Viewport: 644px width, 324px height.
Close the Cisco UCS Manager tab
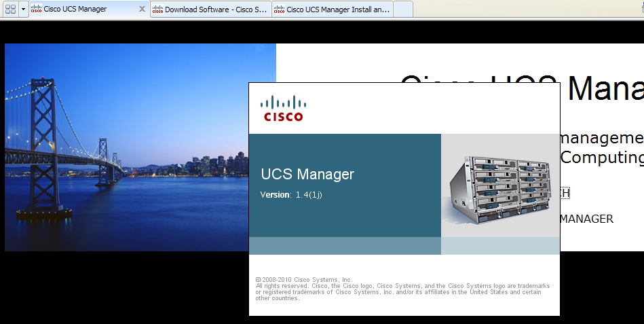point(142,9)
